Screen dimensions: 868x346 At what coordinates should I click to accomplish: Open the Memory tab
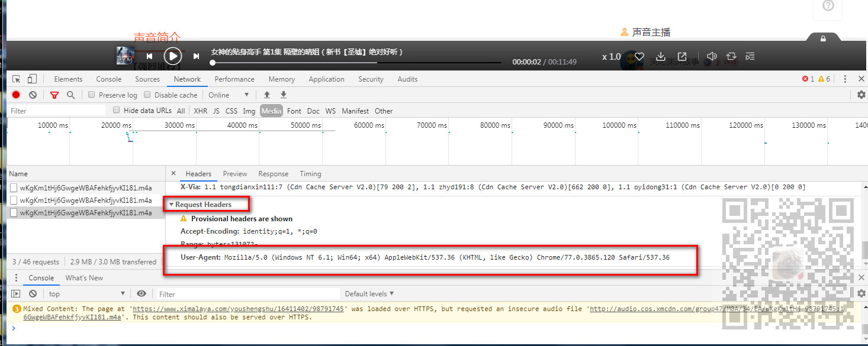click(x=281, y=79)
